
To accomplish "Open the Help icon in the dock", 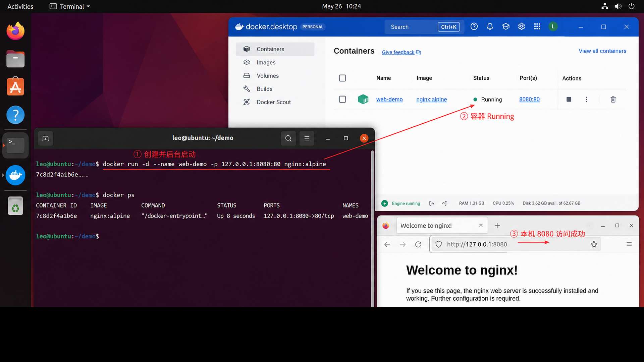I will 15,115.
